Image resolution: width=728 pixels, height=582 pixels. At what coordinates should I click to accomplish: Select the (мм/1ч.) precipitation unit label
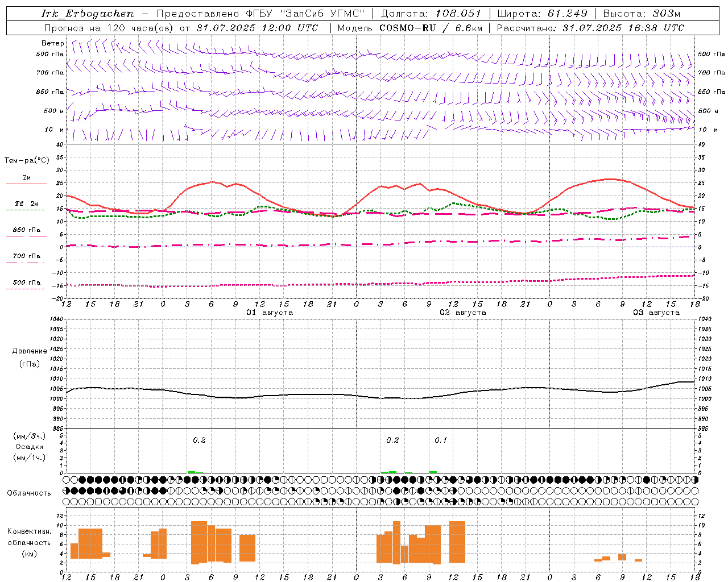click(30, 458)
